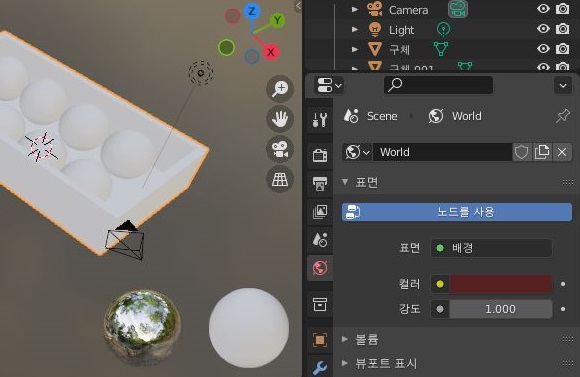Open World datablock browse dropdown
The height and width of the screenshot is (377, 580).
[357, 152]
